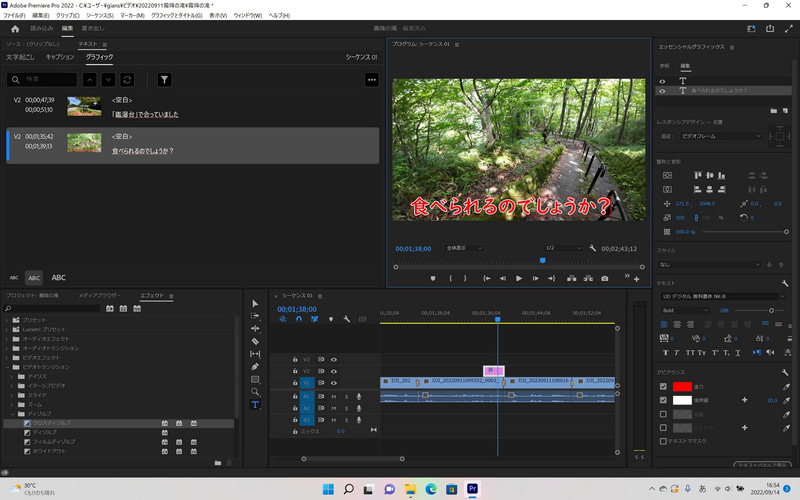This screenshot has width=800, height=500.
Task: Select the Type tool (T)
Action: click(255, 405)
